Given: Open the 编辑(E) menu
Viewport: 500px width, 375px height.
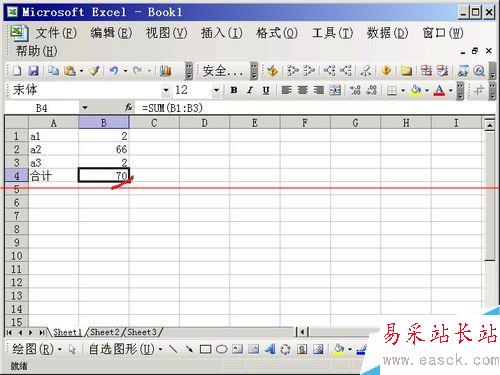Looking at the screenshot, I should 111,33.
